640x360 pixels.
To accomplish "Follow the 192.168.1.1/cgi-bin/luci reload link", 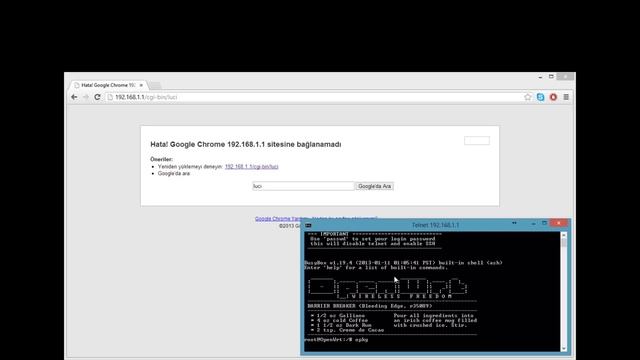I will [251, 167].
